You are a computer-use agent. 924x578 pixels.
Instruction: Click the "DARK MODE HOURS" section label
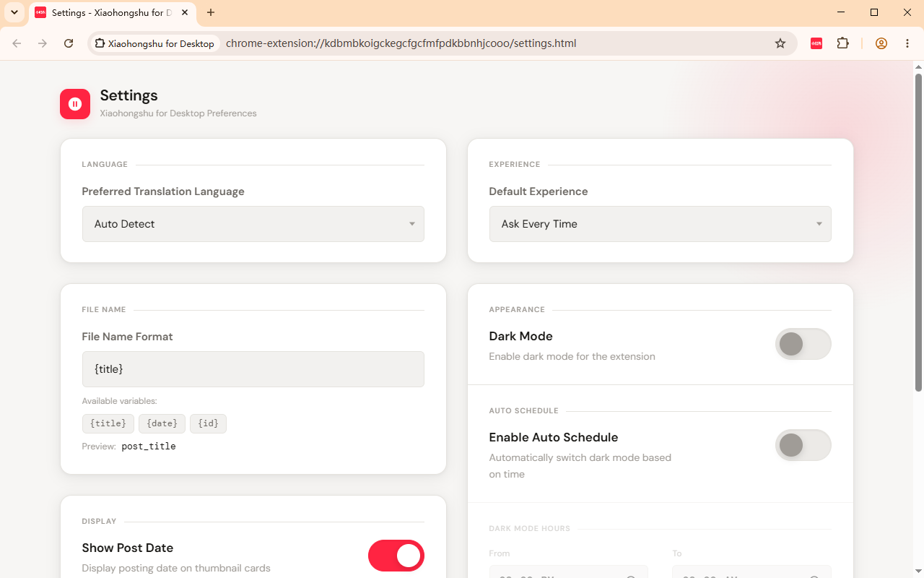coord(530,529)
